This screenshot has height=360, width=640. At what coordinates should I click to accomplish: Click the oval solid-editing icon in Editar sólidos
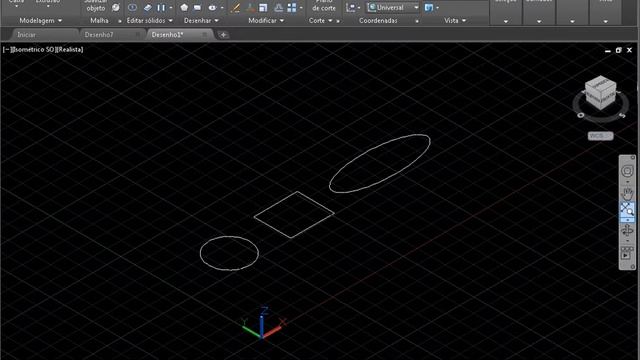point(132,7)
